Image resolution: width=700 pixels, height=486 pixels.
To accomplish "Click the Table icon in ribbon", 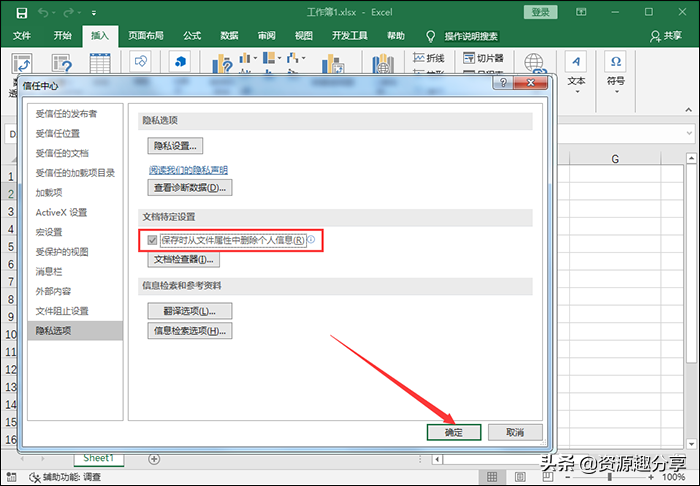I will tap(100, 63).
